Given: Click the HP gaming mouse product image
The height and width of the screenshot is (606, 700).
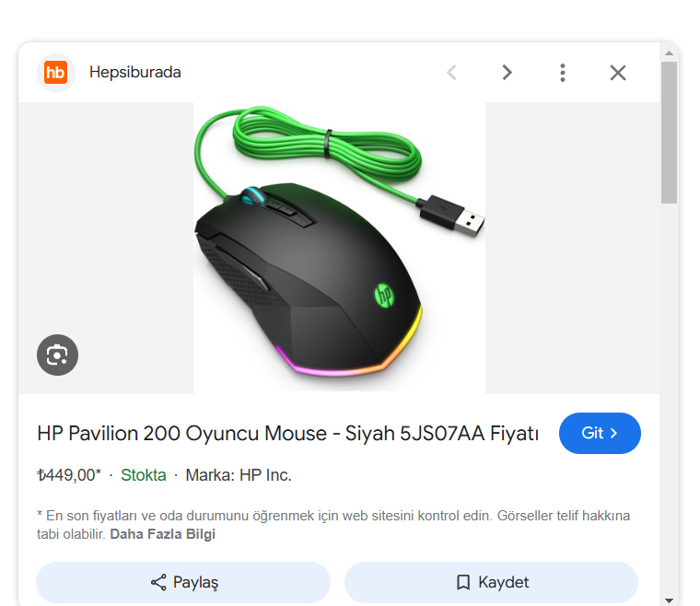Looking at the screenshot, I should [x=339, y=247].
